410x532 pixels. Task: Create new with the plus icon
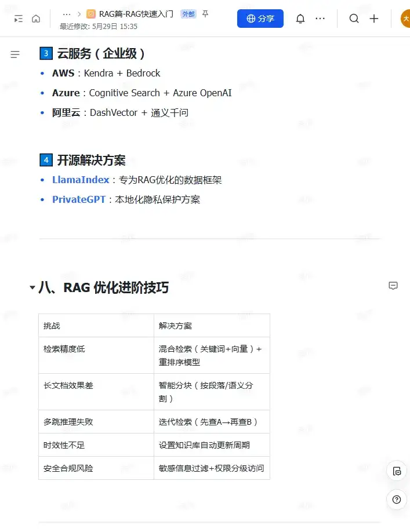click(373, 19)
